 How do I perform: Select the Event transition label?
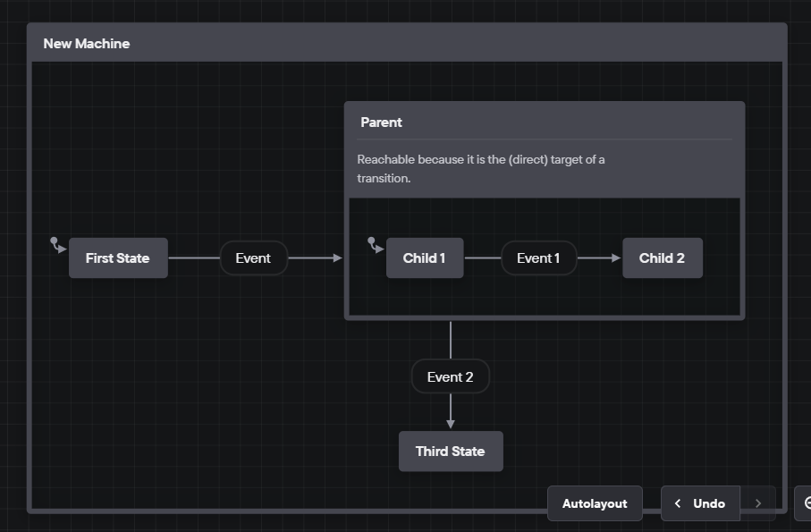click(x=253, y=258)
